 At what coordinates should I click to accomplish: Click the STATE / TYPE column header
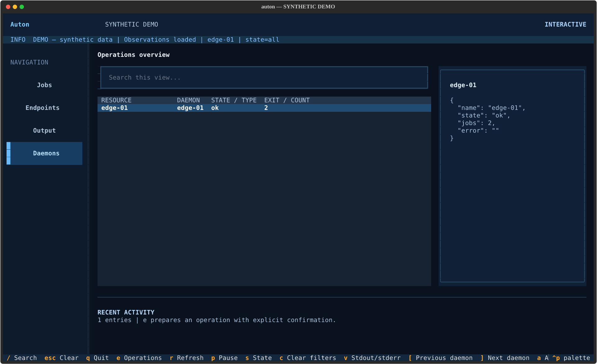pos(234,100)
